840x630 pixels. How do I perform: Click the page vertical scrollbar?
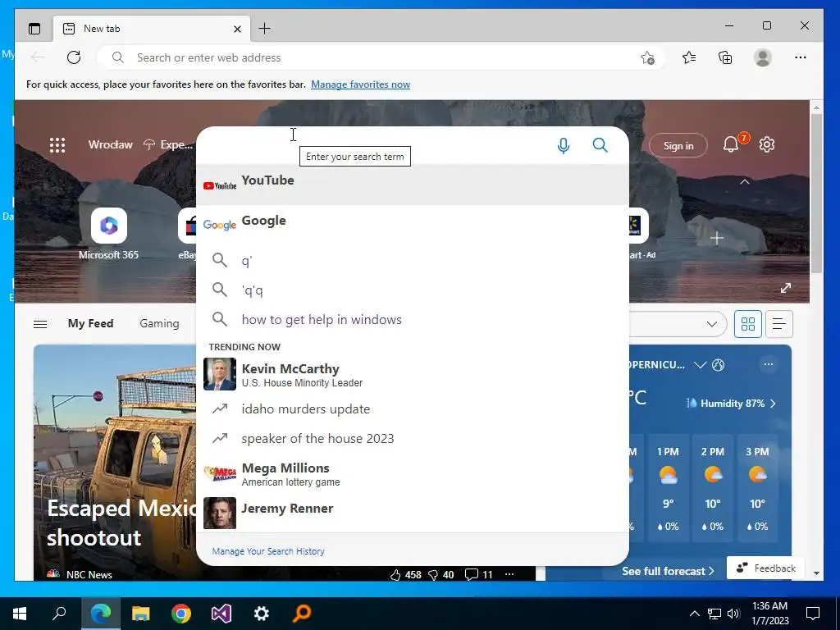click(816, 194)
